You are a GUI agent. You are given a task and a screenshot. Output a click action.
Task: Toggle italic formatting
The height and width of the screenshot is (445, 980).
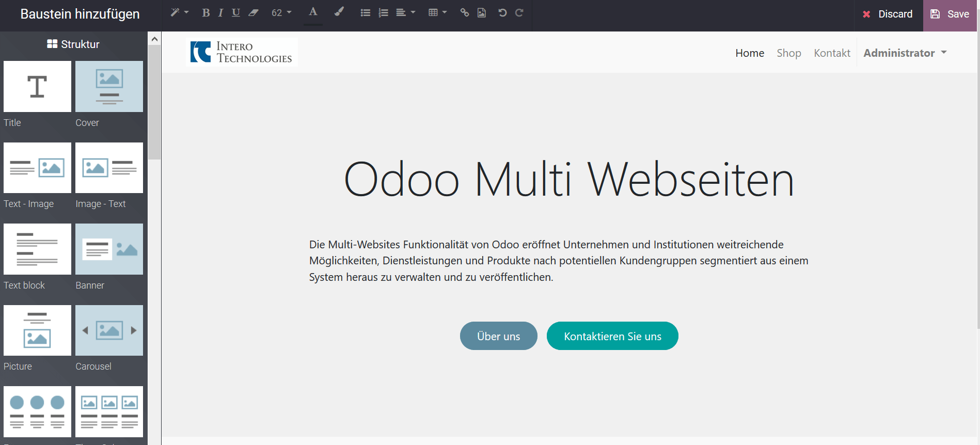(220, 12)
